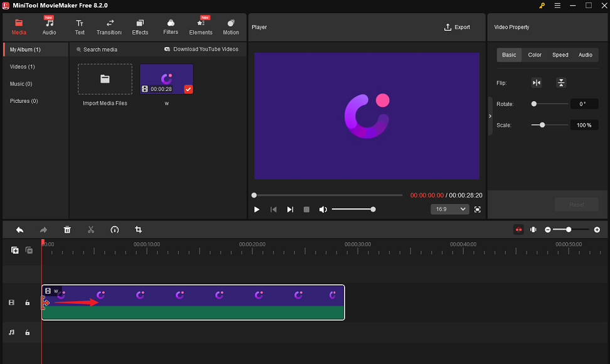Viewport: 610px width, 364px height.
Task: Select the video thumbnail named w
Action: pos(166,79)
